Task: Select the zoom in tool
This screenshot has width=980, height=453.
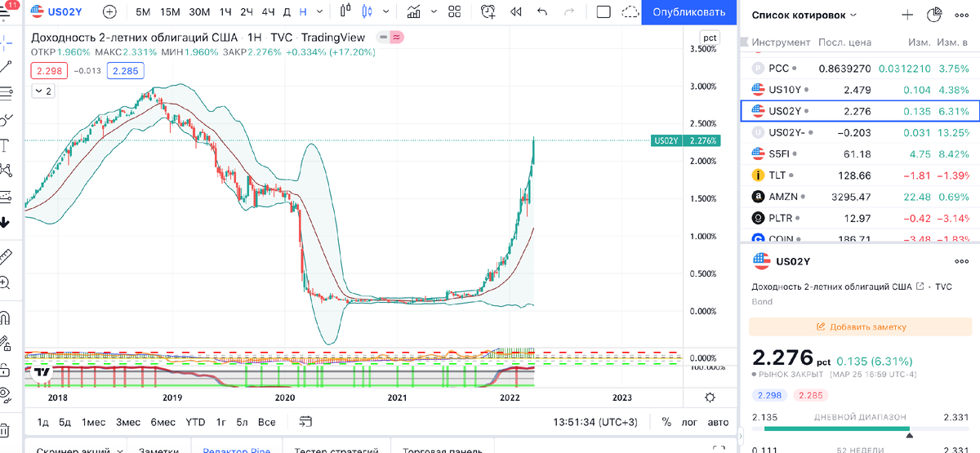Action: click(x=7, y=283)
